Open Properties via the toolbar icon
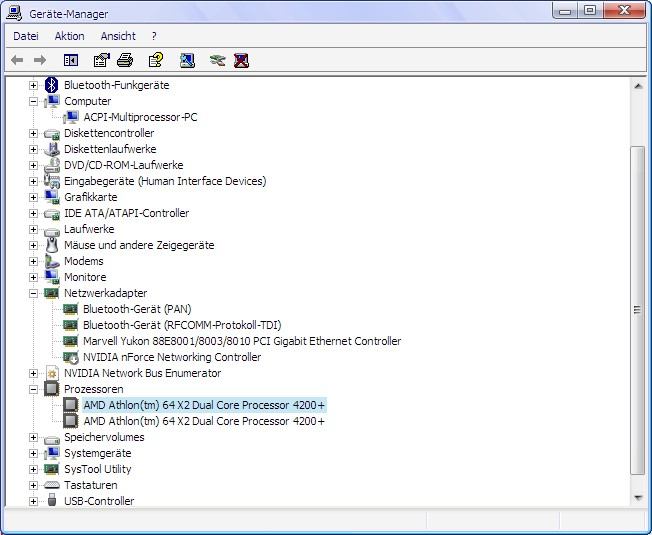Viewport: 652px width, 535px height. coord(101,61)
